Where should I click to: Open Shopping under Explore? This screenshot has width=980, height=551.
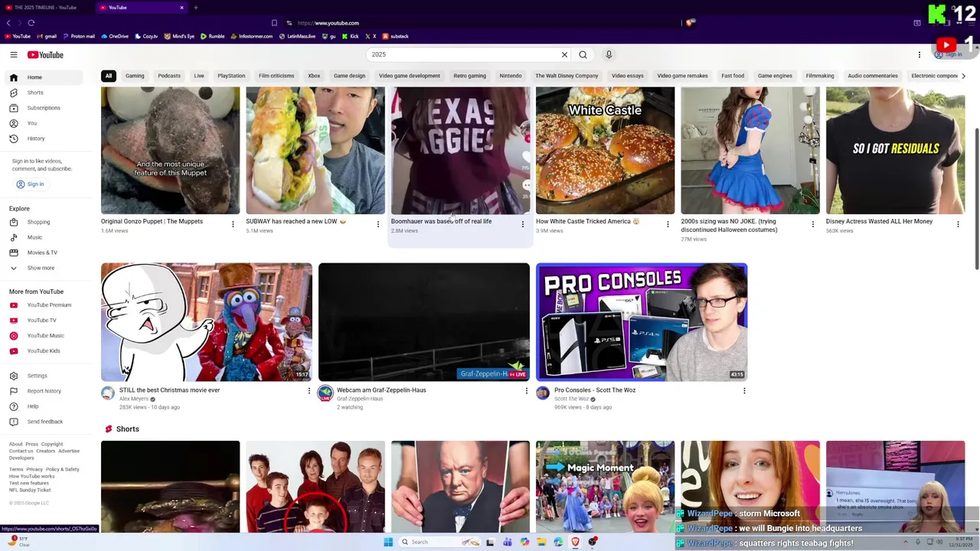tap(44, 222)
